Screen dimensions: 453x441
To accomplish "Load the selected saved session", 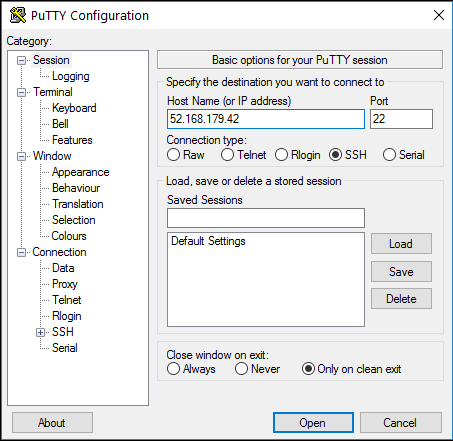I will click(x=401, y=244).
